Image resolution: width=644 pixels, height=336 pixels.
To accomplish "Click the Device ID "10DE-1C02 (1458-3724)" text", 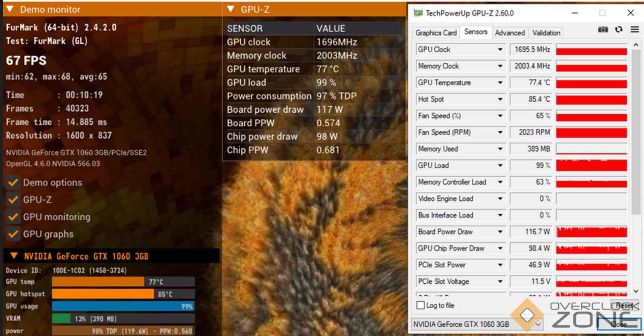I will tap(89, 270).
